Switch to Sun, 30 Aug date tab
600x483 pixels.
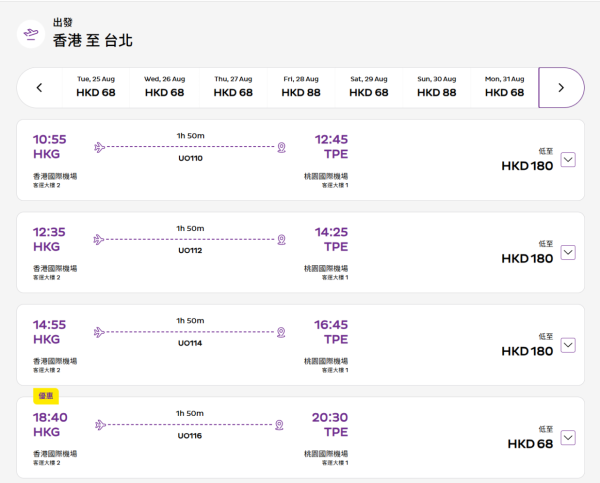click(436, 86)
